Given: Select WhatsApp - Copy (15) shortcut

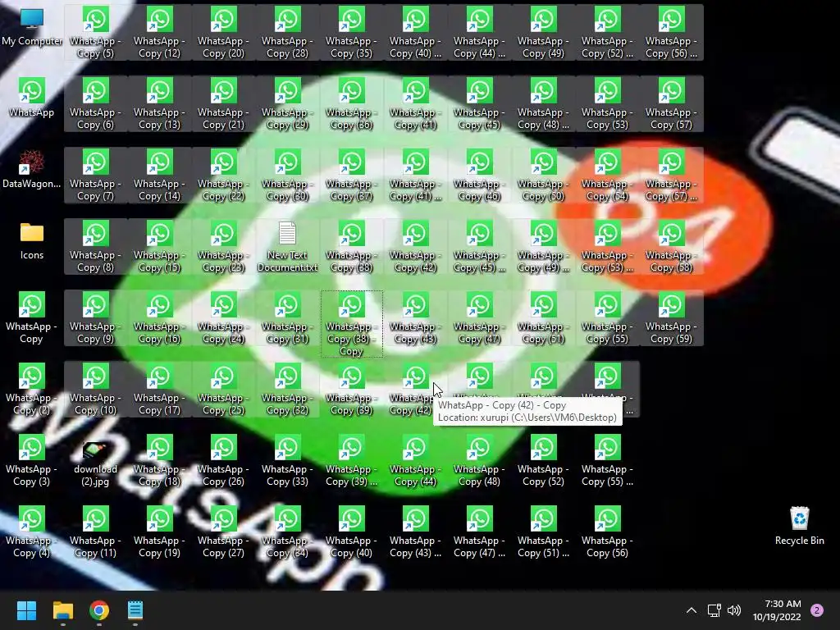Looking at the screenshot, I should click(x=159, y=247).
